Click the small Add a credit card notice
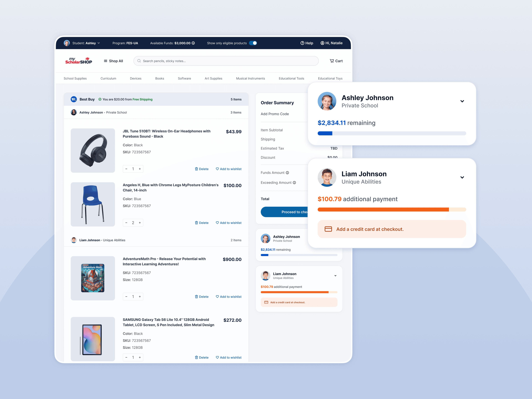 pyautogui.click(x=299, y=302)
